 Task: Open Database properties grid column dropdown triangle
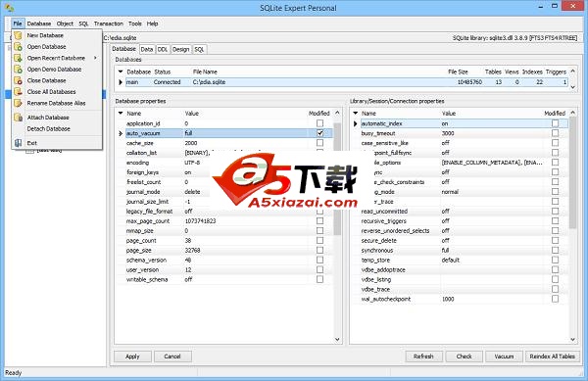121,113
